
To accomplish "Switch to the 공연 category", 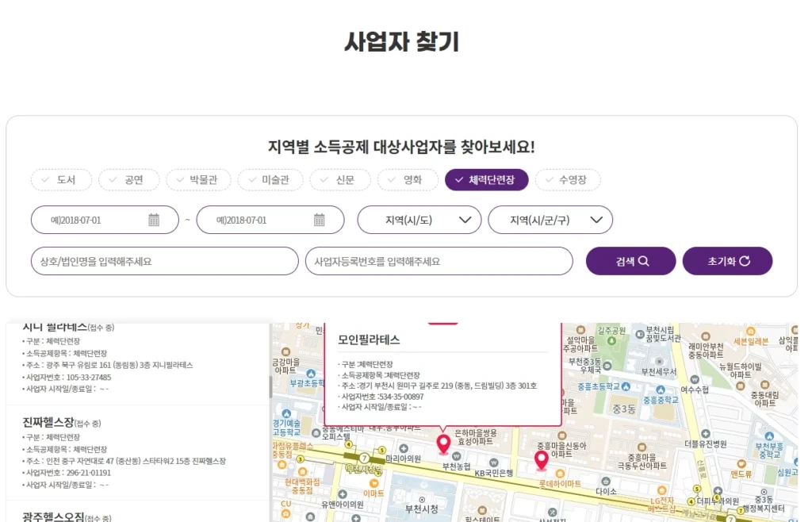I will (x=129, y=180).
